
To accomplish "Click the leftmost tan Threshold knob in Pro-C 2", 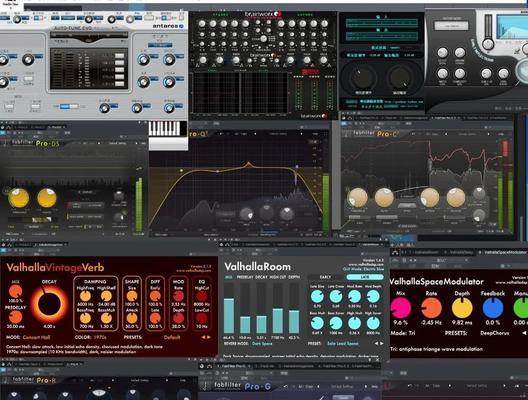I will click(x=358, y=198).
